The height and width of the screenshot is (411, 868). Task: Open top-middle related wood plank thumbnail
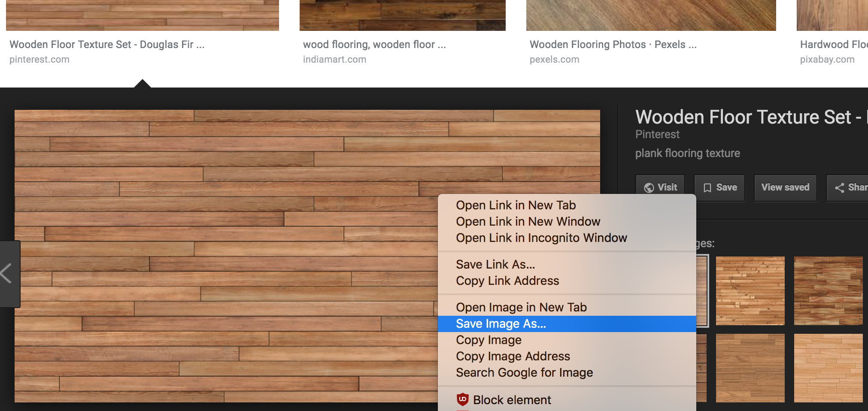(750, 290)
